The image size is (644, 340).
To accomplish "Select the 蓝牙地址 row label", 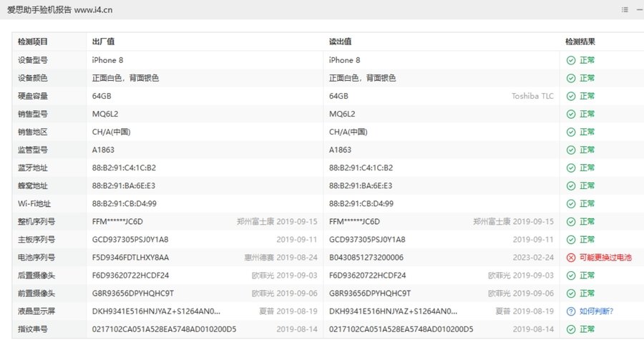I will pyautogui.click(x=32, y=168).
